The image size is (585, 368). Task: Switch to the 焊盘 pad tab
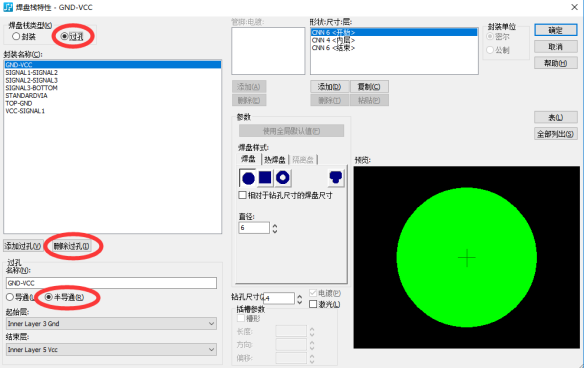(x=248, y=159)
